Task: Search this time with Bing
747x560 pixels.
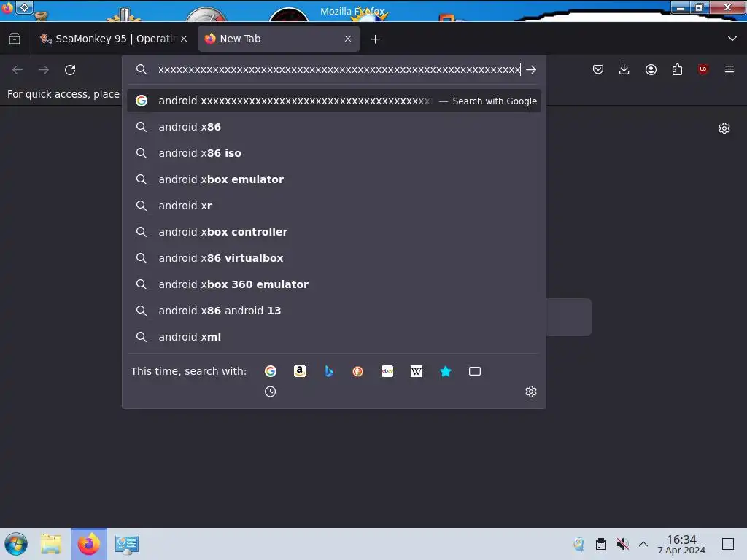Action: [329, 371]
